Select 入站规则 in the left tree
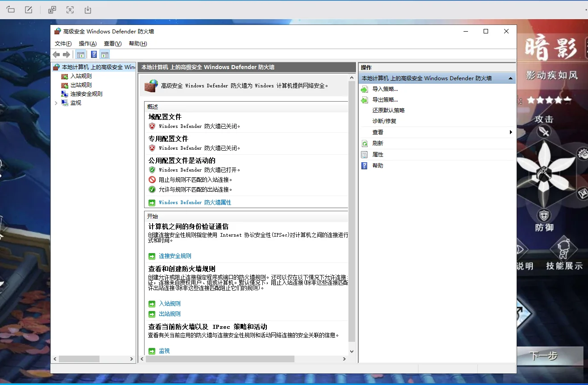The image size is (588, 385). [x=81, y=76]
